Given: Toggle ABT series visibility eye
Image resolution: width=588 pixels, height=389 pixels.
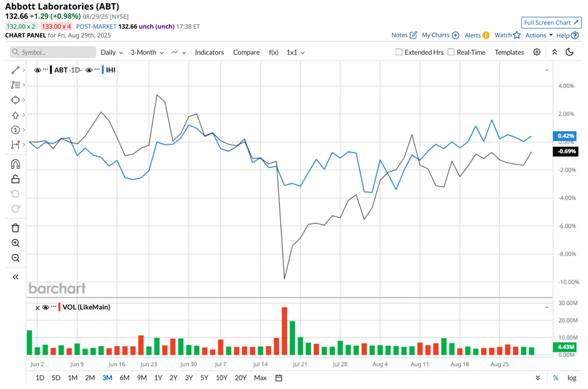Looking at the screenshot, I should point(37,70).
